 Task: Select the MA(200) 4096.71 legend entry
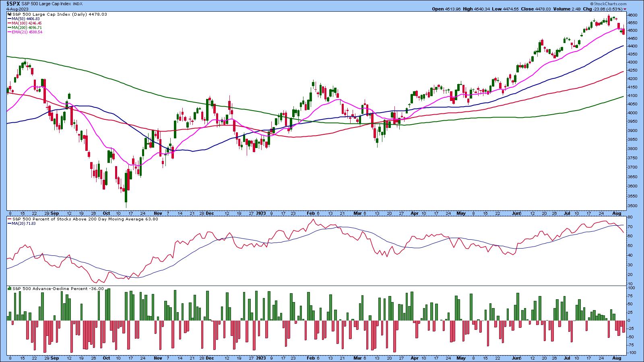coord(27,28)
